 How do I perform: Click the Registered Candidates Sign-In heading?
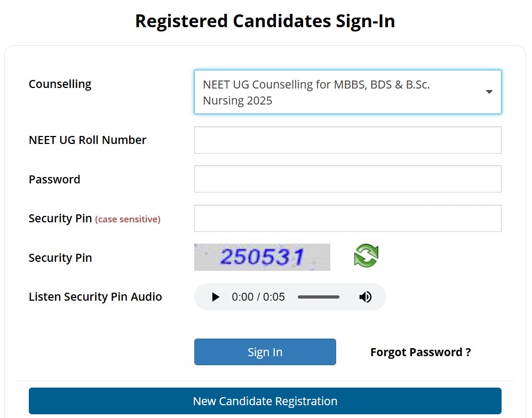265,21
